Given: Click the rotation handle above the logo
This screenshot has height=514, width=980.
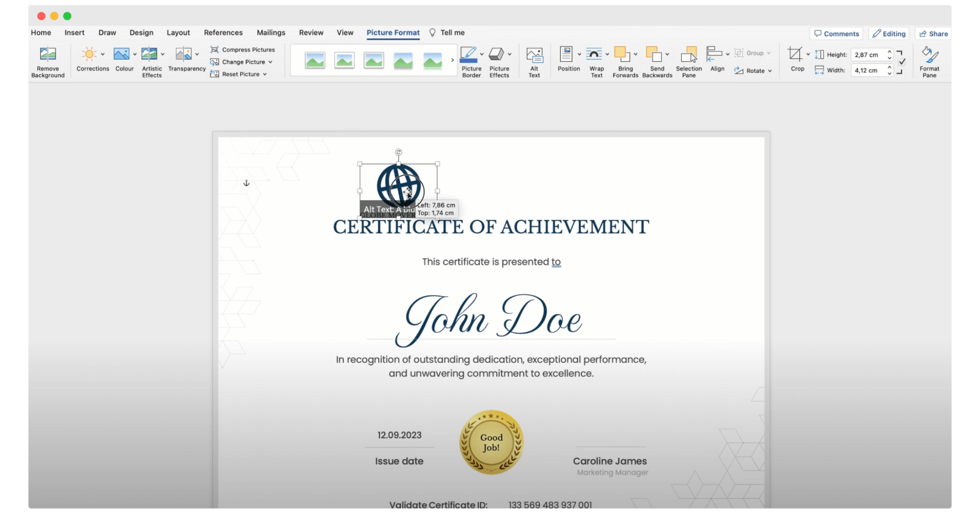Looking at the screenshot, I should coord(399,152).
